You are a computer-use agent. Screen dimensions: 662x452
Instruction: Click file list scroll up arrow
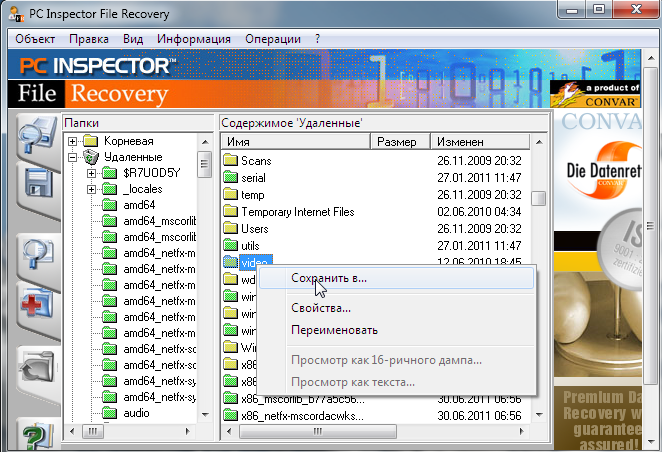(539, 142)
